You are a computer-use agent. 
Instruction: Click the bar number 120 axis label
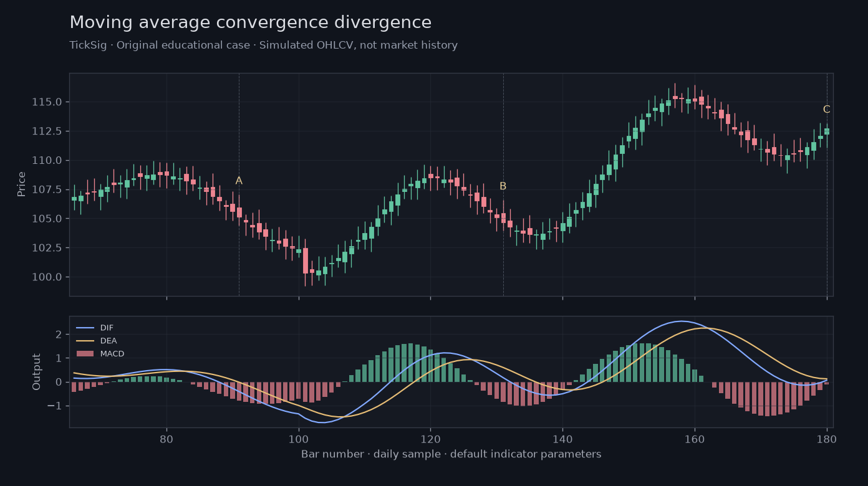[x=430, y=438]
